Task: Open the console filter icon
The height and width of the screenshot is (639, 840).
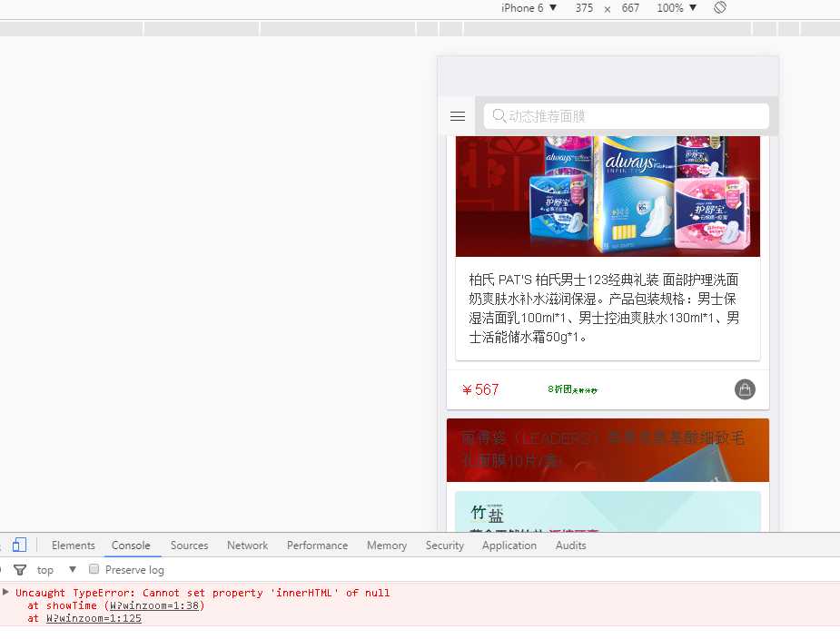Action: pos(20,569)
